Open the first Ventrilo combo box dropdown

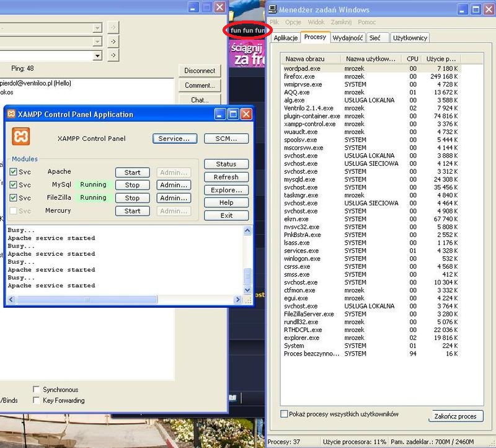coord(97,28)
